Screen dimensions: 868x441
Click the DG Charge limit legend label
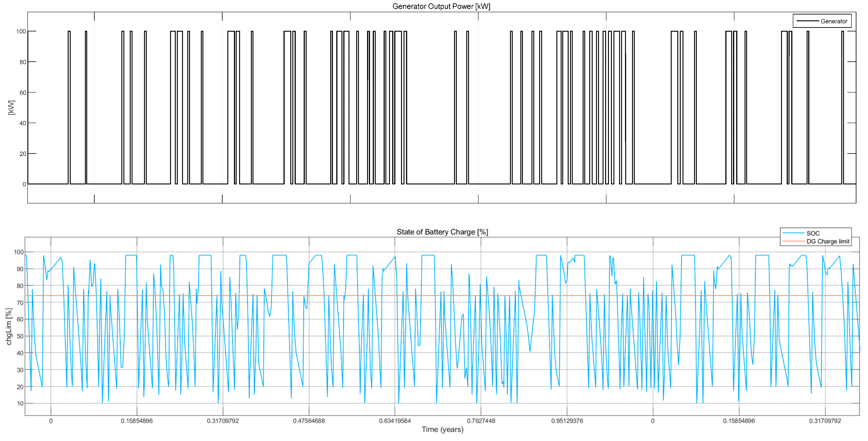(827, 241)
